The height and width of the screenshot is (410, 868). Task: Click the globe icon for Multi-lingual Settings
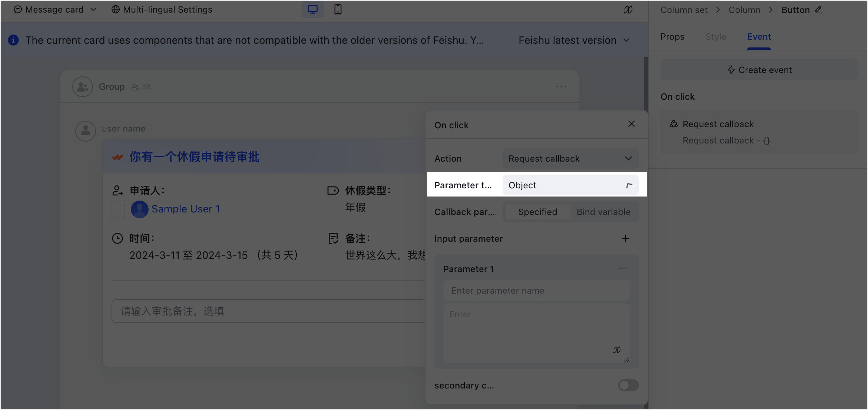116,10
